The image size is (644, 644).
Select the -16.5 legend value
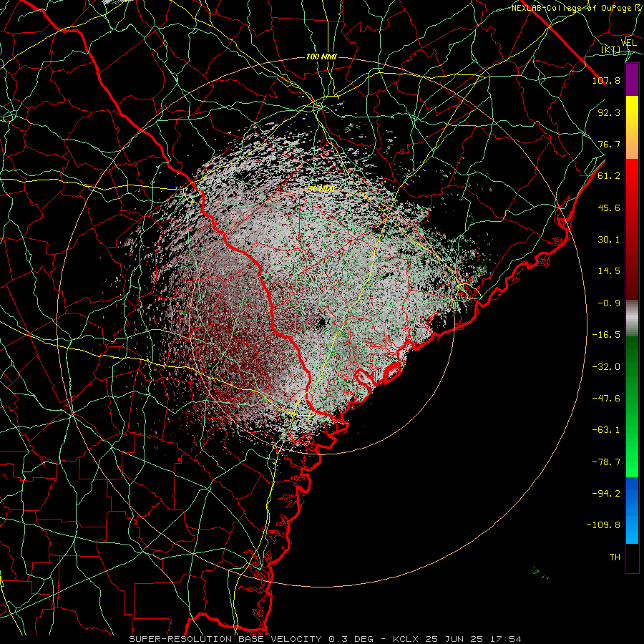606,335
